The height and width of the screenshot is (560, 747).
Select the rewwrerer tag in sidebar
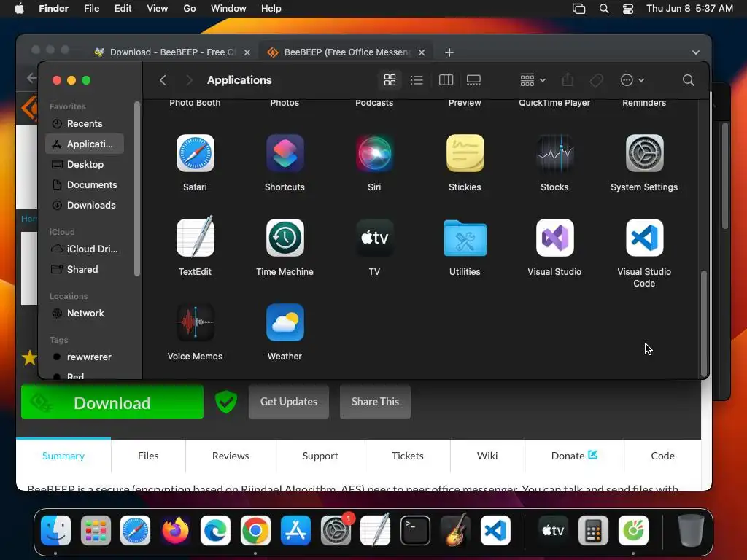[x=85, y=357]
